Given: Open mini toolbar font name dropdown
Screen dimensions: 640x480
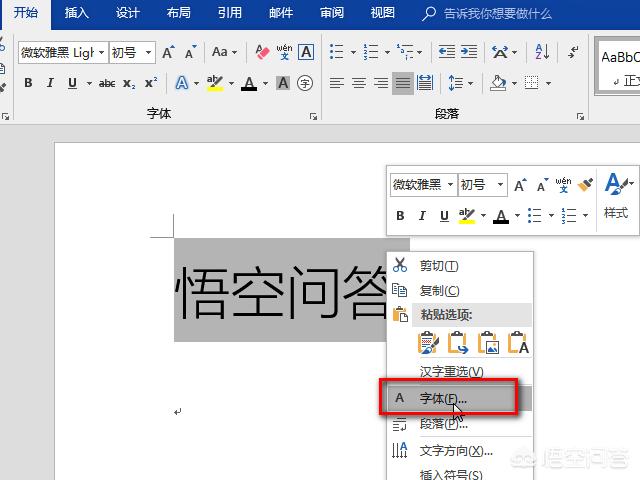Looking at the screenshot, I should (x=450, y=184).
